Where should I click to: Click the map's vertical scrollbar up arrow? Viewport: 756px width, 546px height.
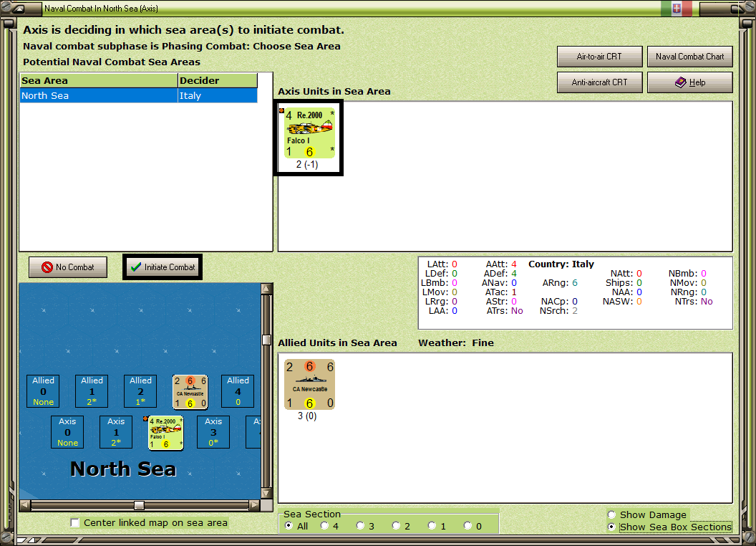pos(266,289)
